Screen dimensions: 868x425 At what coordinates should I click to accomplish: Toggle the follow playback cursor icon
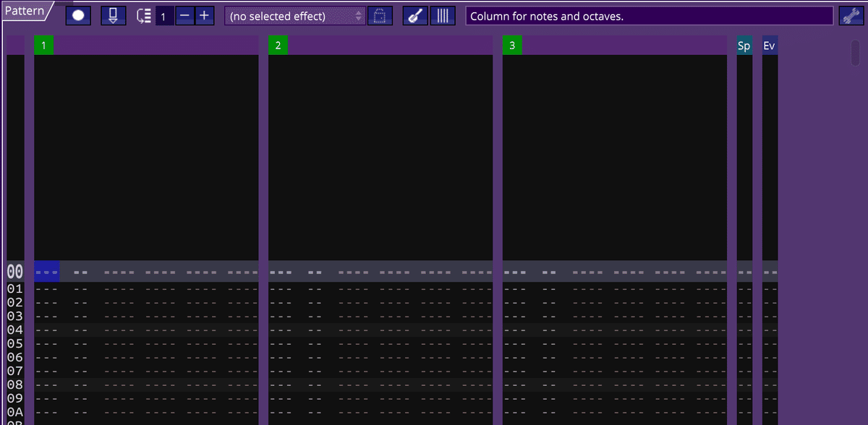(x=113, y=15)
